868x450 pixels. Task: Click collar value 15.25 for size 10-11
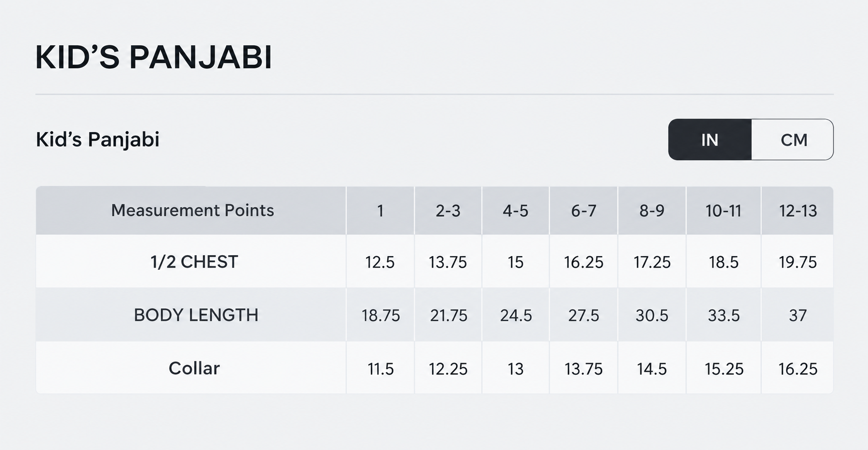[724, 369]
